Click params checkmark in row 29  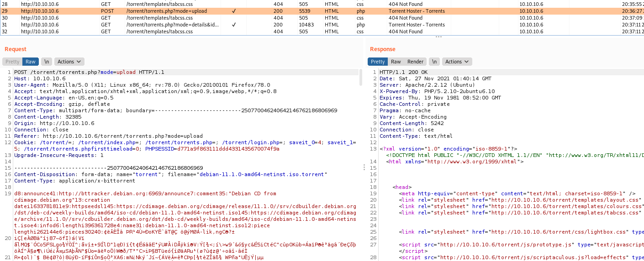point(234,11)
